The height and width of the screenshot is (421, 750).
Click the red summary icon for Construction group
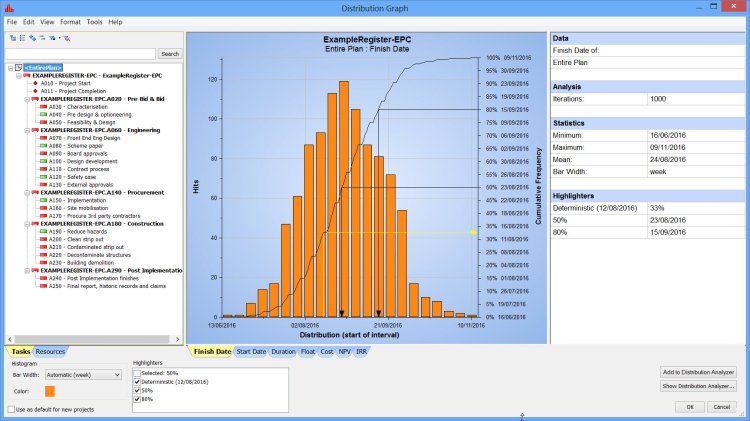click(x=36, y=224)
